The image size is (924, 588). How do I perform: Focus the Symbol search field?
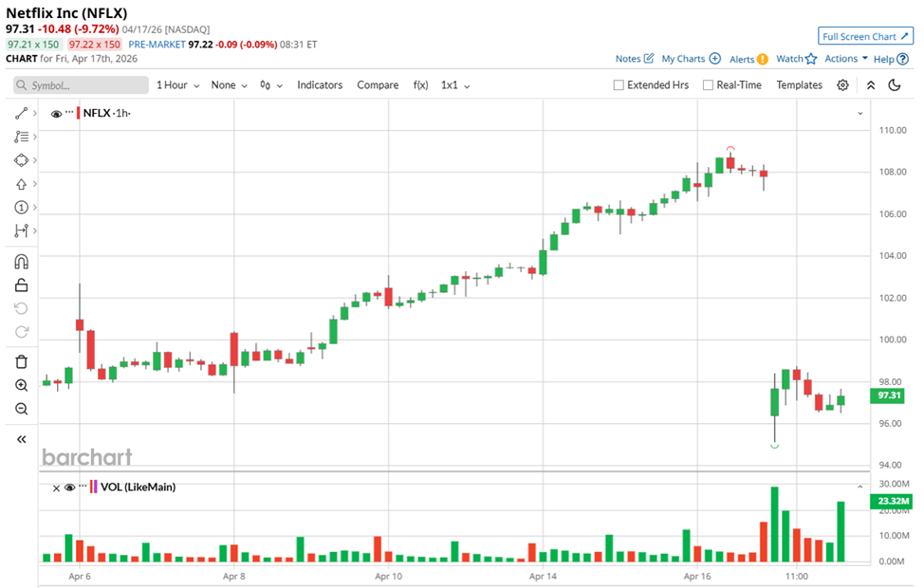pos(81,85)
